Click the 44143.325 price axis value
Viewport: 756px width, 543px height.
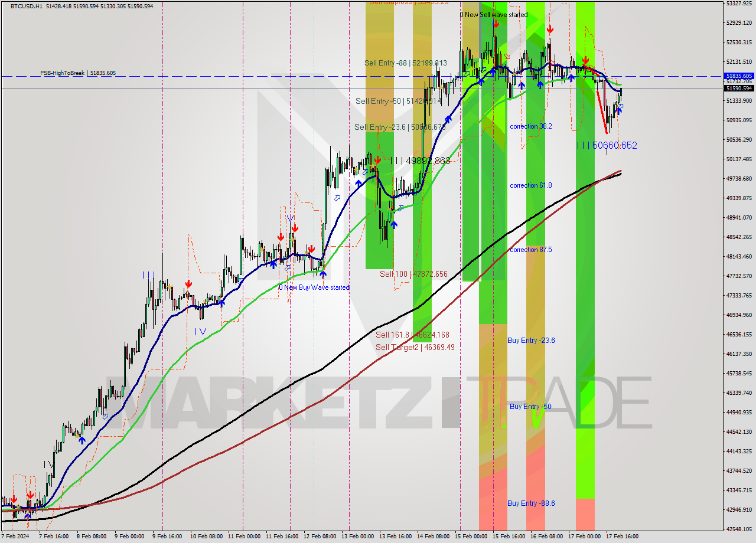(x=739, y=452)
